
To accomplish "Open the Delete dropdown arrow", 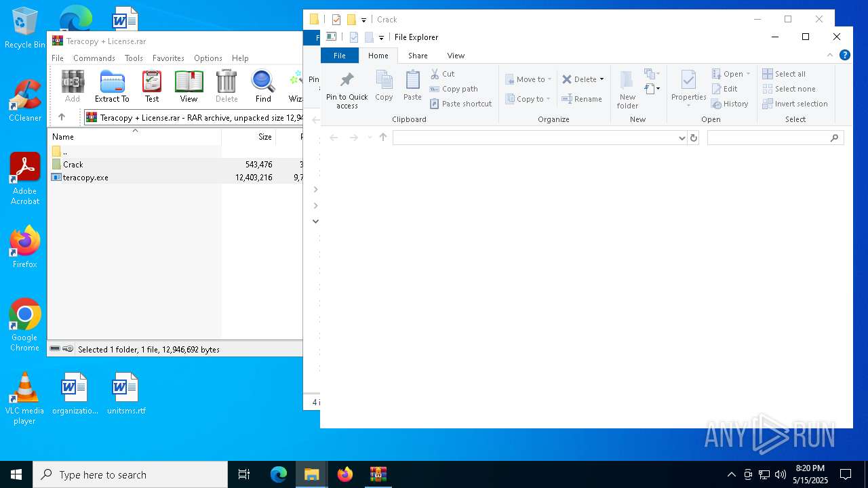I will tap(601, 79).
